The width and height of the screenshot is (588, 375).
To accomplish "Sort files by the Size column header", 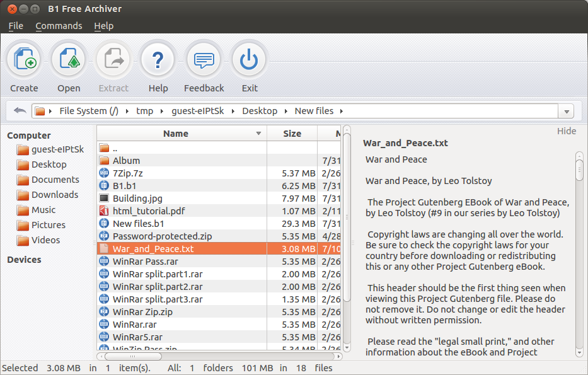I will [292, 134].
